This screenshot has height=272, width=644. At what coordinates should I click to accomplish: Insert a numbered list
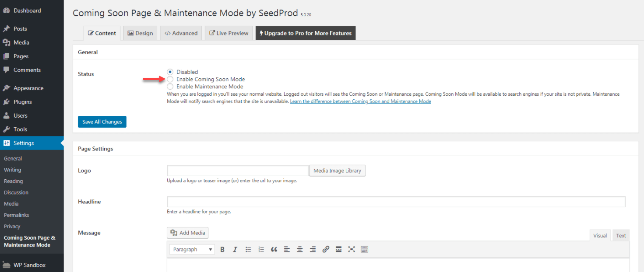(261, 249)
